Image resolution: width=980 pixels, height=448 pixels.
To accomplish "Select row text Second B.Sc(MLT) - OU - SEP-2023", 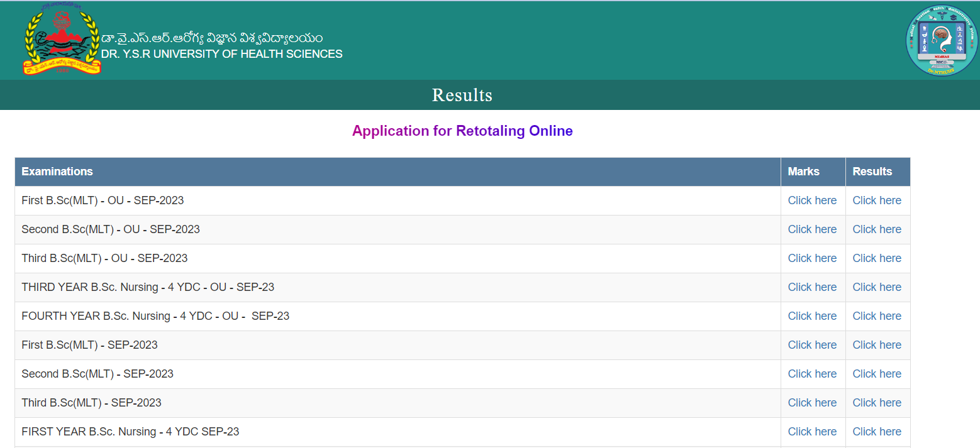I will [x=111, y=229].
